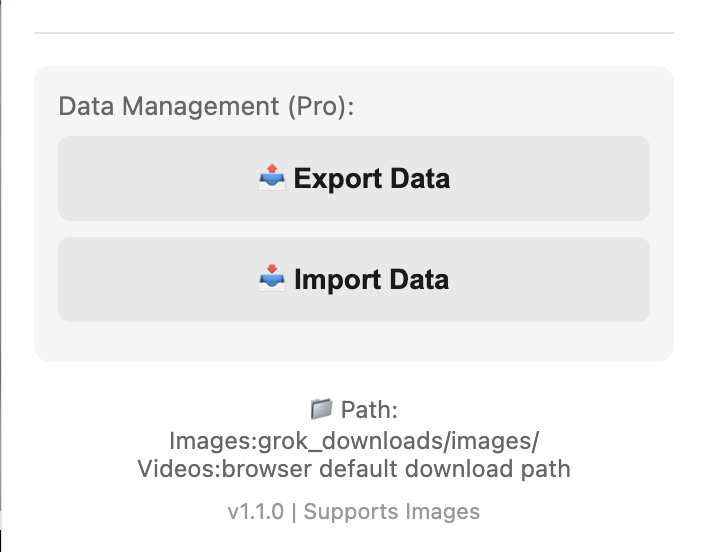Click the outbox tray icon beside Export Data
Image resolution: width=702 pixels, height=552 pixels.
coord(272,179)
